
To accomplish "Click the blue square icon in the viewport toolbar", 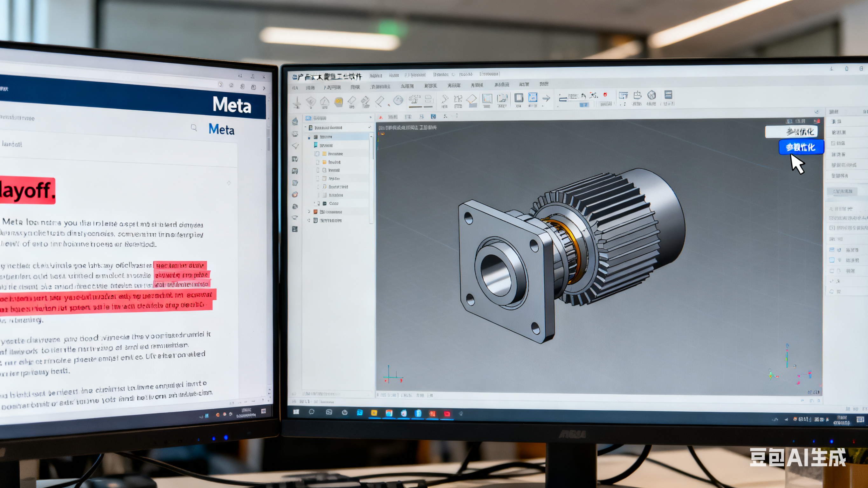I will [x=433, y=117].
